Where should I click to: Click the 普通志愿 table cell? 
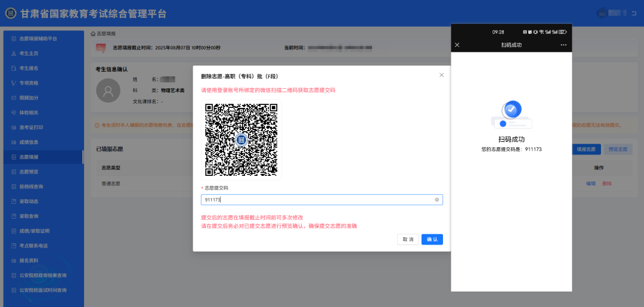coord(111,184)
